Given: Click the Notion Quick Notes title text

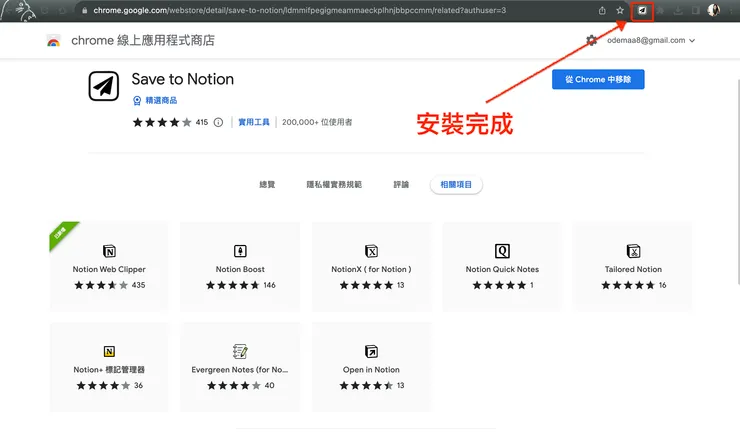Looking at the screenshot, I should click(502, 269).
